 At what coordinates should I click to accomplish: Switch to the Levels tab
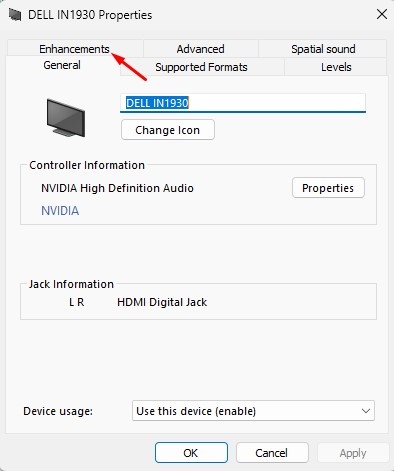(336, 67)
